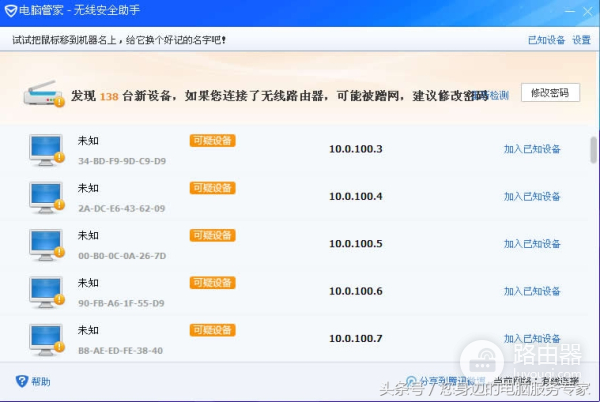The width and height of the screenshot is (600, 402).
Task: Add 10.0.100.5 to known devices
Action: pyautogui.click(x=532, y=244)
